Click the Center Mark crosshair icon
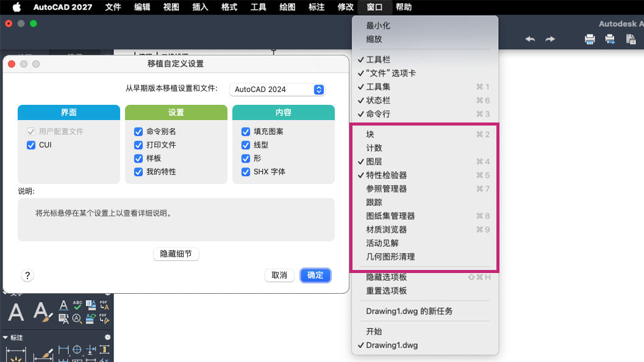The image size is (644, 362). click(x=77, y=350)
